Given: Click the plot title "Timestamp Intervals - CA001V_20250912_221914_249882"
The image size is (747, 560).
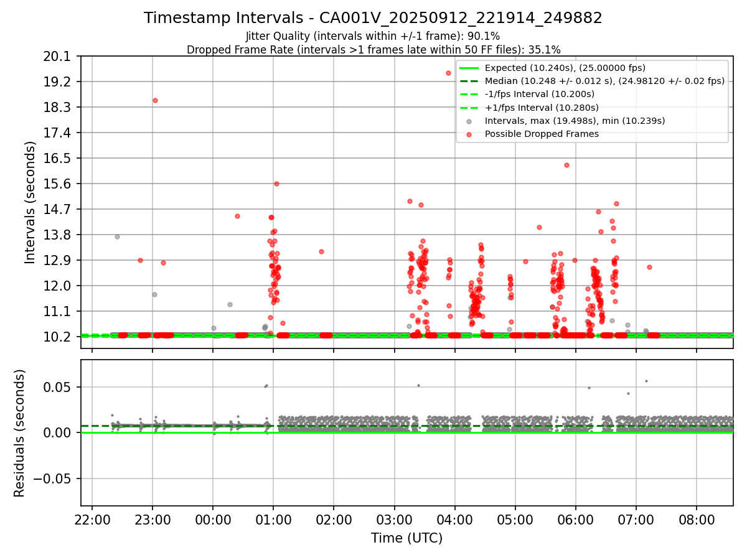Looking at the screenshot, I should [373, 18].
